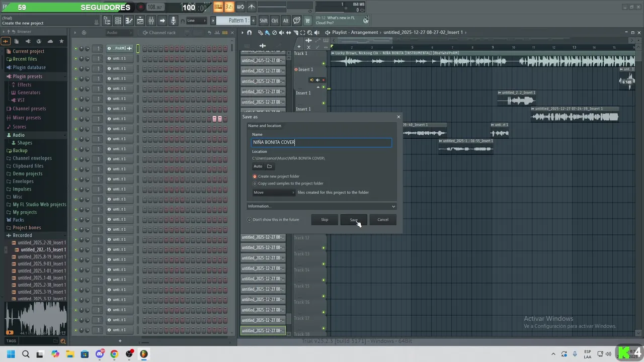Toggle the first channel's green mute LED
The height and width of the screenshot is (362, 644).
75,49
